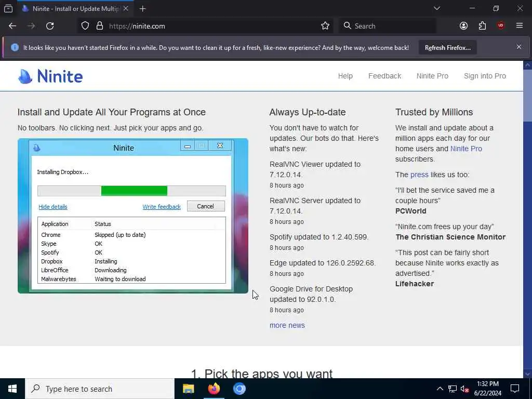Click the Firefox back arrow

pos(12,26)
